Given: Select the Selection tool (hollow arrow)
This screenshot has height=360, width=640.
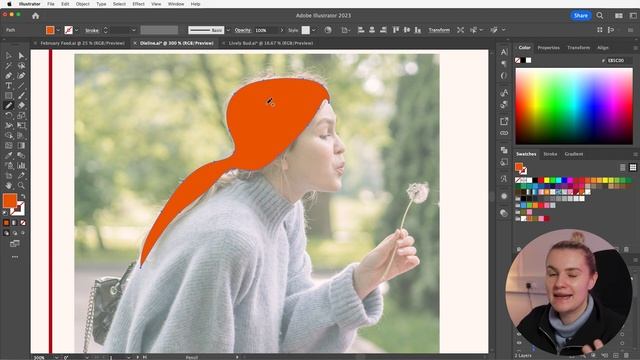Looking at the screenshot, I should [9, 56].
